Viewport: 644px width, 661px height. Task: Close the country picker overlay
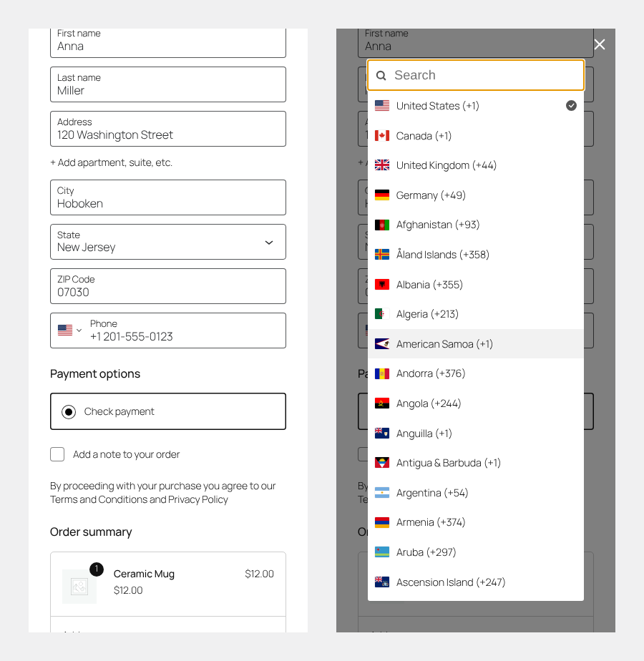coord(600,44)
